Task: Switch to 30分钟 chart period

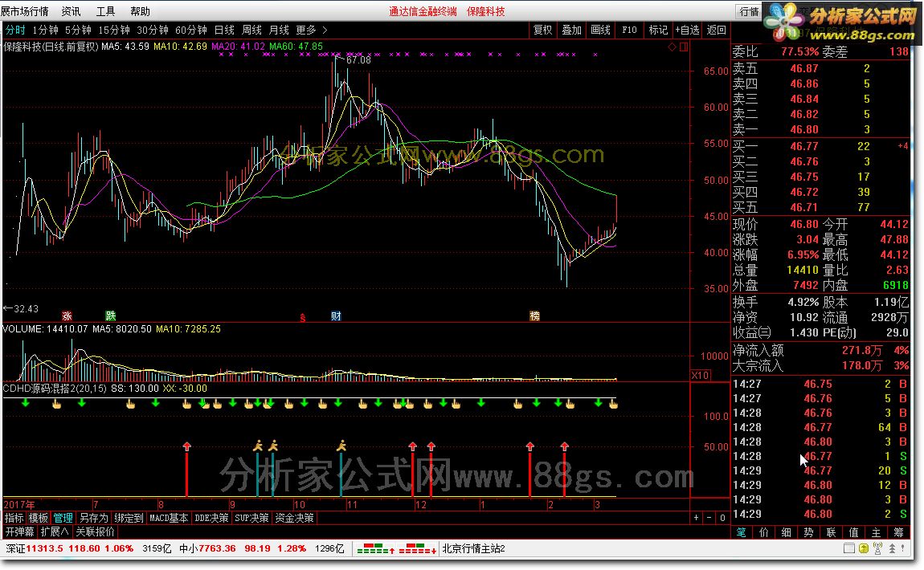Action: click(x=153, y=30)
